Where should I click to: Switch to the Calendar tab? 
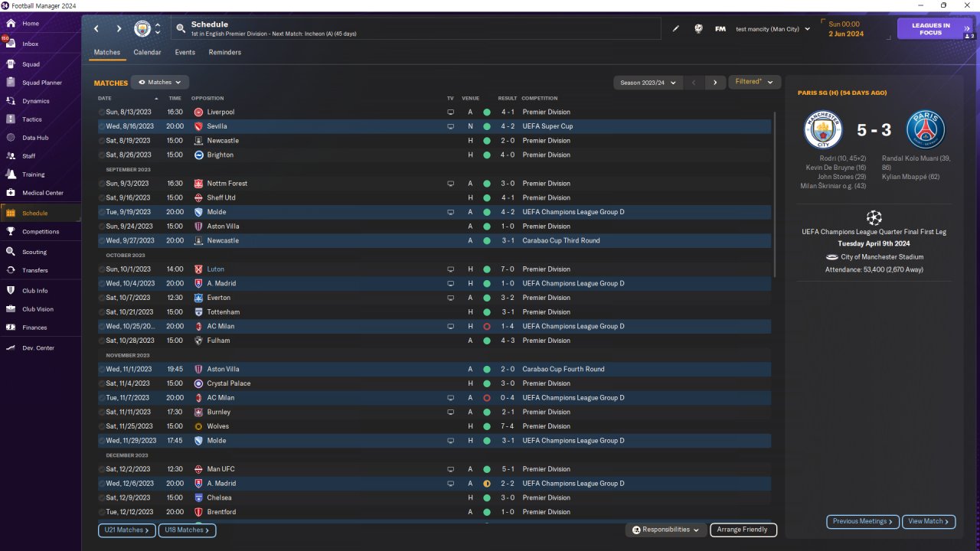pyautogui.click(x=147, y=52)
